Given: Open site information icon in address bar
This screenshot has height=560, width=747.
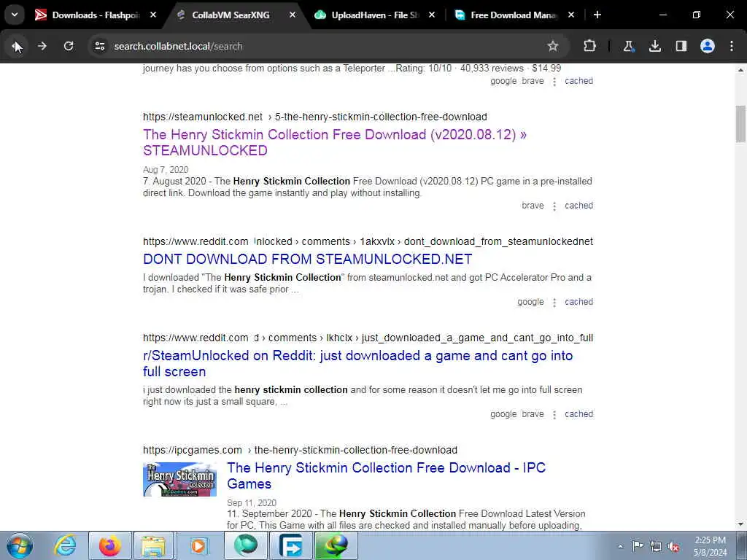Looking at the screenshot, I should (99, 46).
